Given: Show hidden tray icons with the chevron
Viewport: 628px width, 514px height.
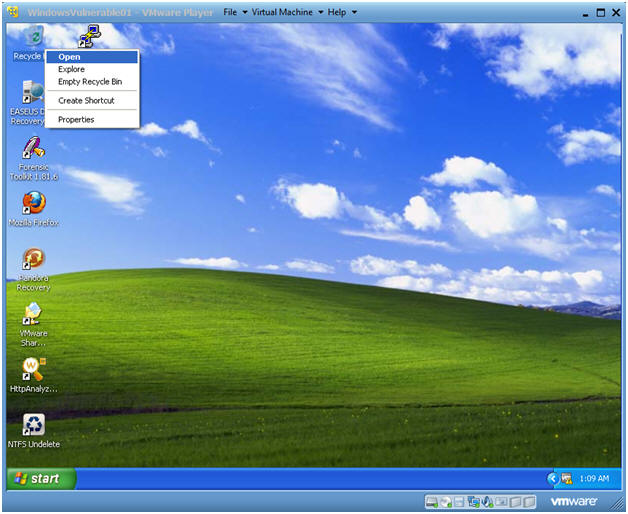Looking at the screenshot, I should point(553,478).
